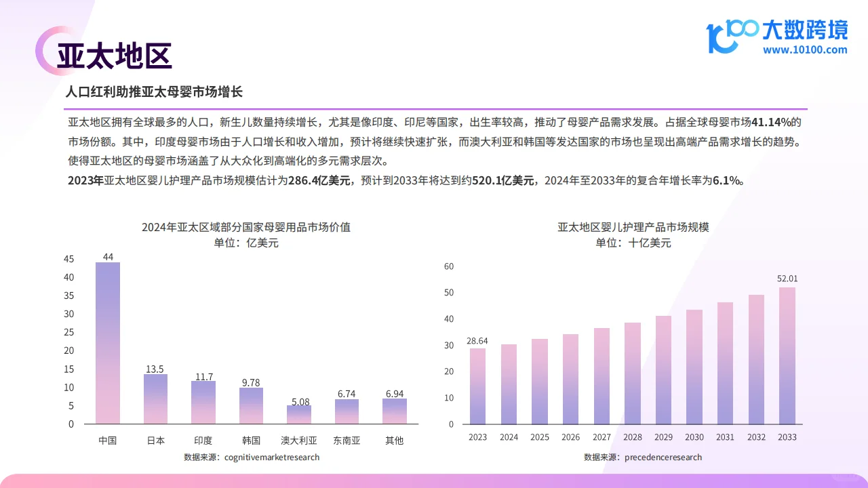Select the left chart title 2024年亚太区域部分国家母婴用品市场价值
Screen dimensions: 868x488
(x=248, y=227)
